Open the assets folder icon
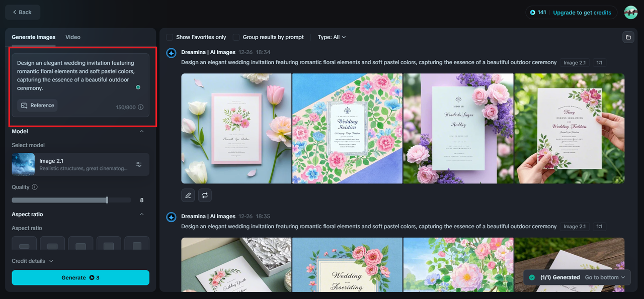 point(628,37)
